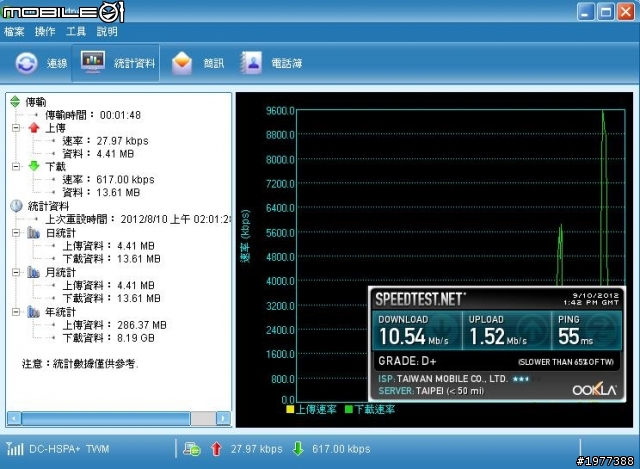Click the status bar network computers icon
640x469 pixels.
tap(191, 449)
